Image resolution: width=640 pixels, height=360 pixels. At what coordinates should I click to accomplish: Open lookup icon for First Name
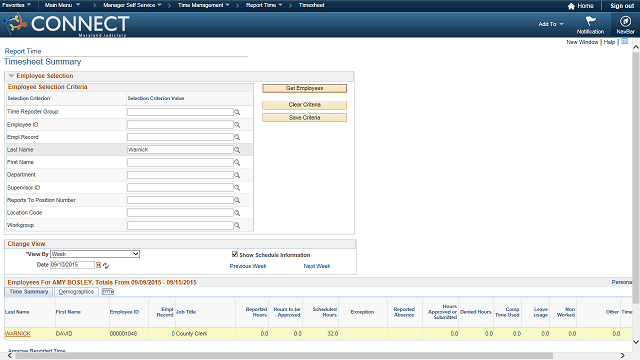(x=237, y=162)
